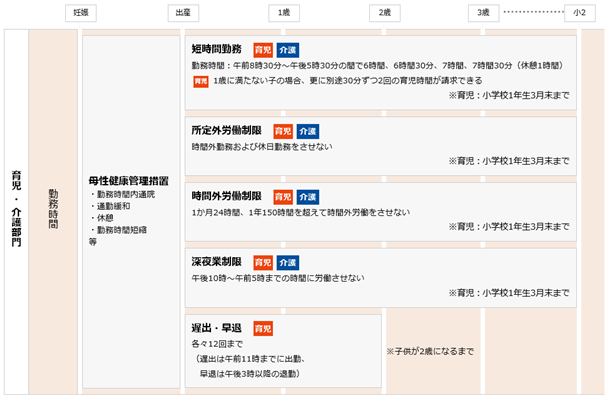Viewport: 608px width, 399px height.
Task: Select the 1歳 timeline marker
Action: coord(284,13)
